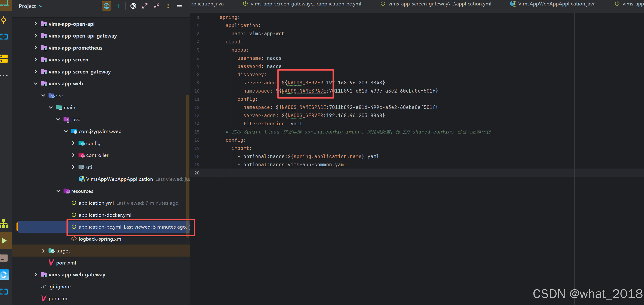Screen dimensions: 644x305
Task: Open the Project view dropdown
Action: coord(30,6)
